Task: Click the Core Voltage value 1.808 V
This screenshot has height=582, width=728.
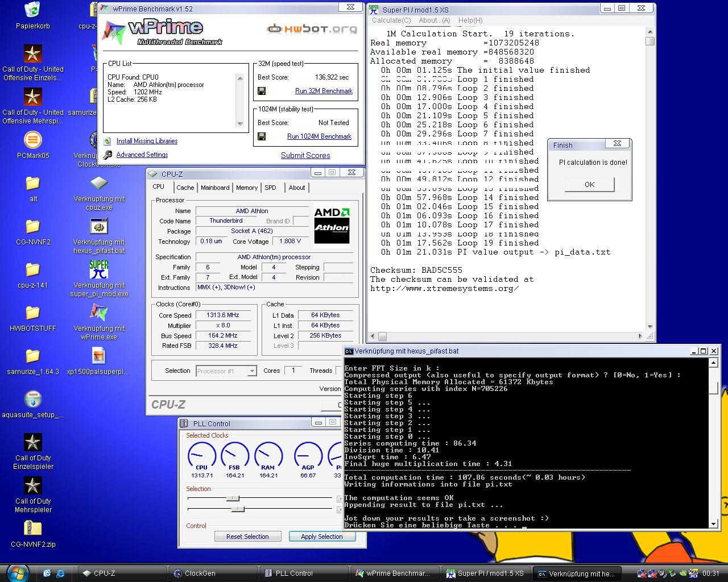Action: coord(290,241)
